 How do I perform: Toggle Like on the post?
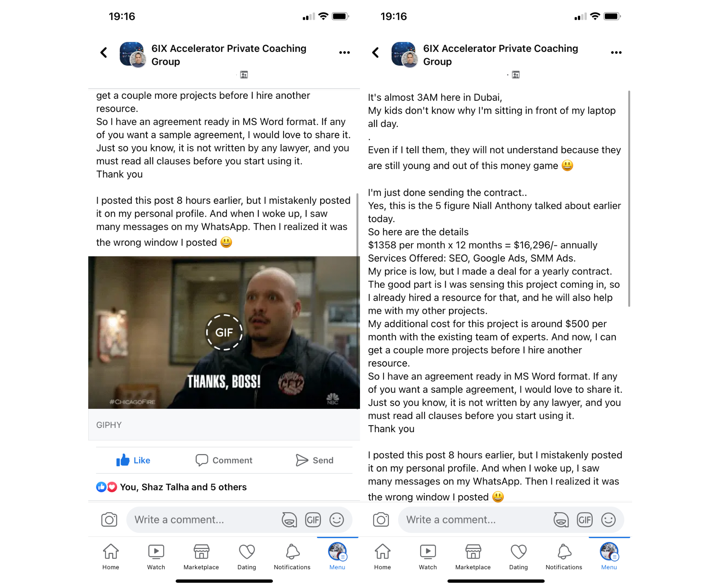[133, 460]
